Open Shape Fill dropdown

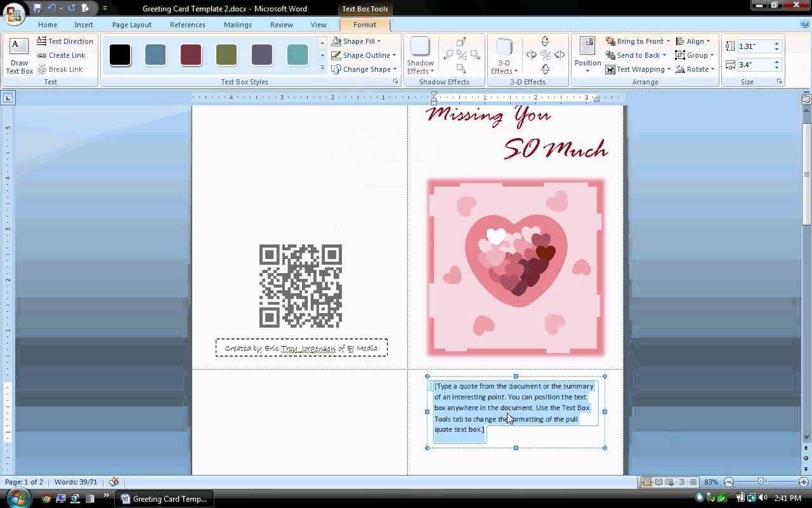click(356, 41)
